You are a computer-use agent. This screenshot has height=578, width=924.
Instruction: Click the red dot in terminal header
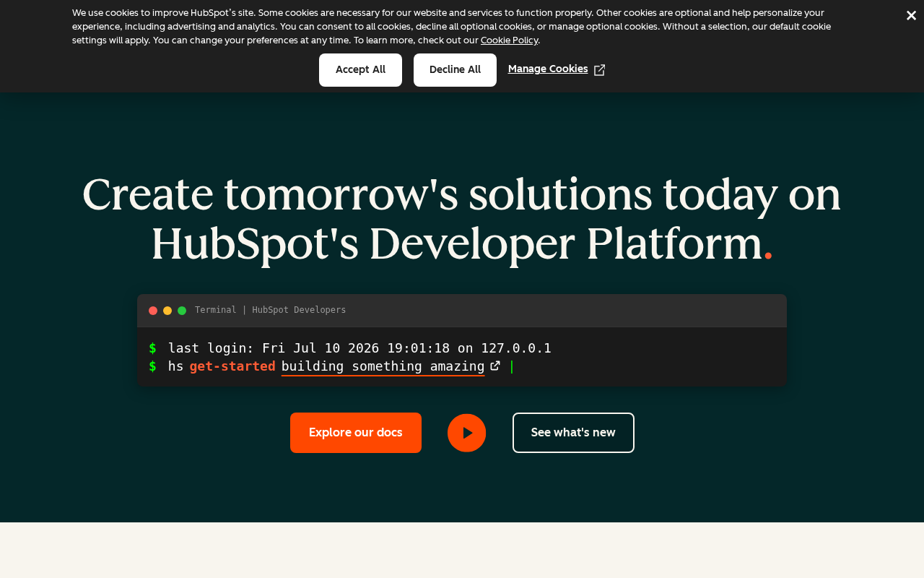click(x=153, y=311)
